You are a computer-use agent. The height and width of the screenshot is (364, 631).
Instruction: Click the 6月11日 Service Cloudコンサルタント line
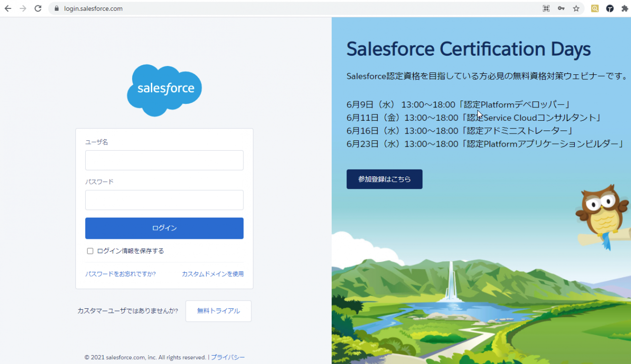pos(475,118)
